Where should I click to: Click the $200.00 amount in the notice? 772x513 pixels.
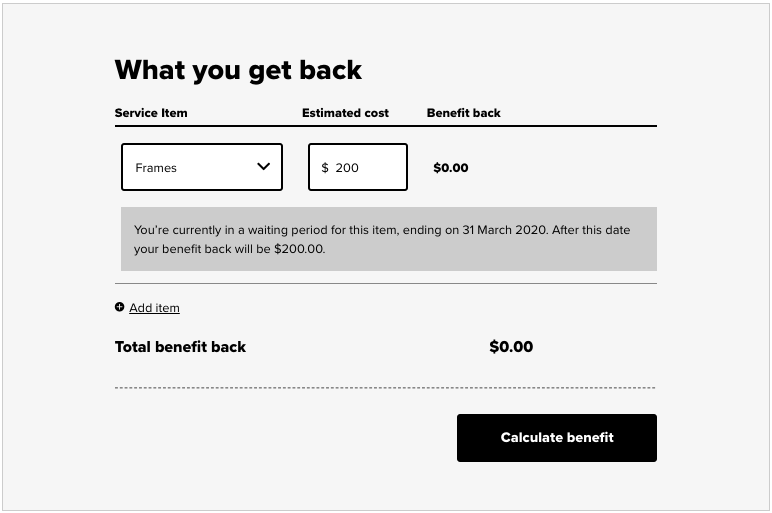[x=299, y=249]
